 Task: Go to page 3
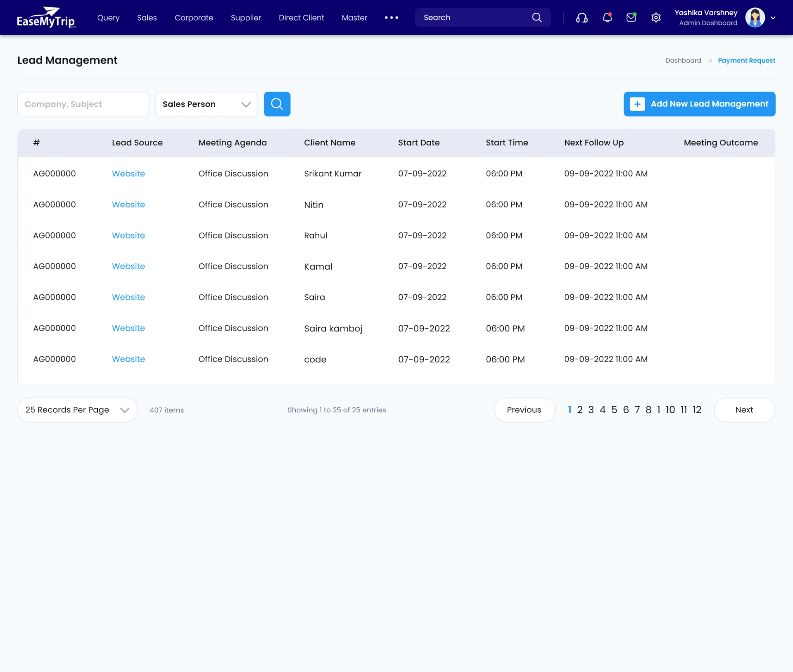(591, 410)
